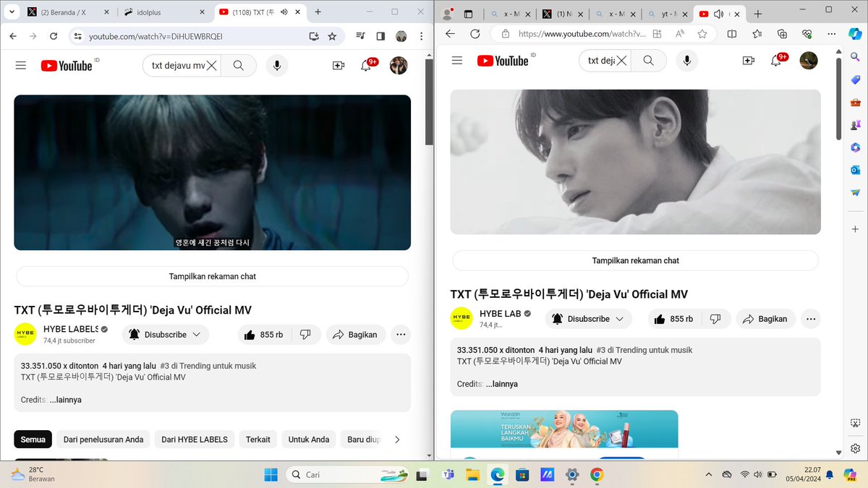Open Disubscribe dropdown in Edge window
Screen dimensions: 868x488
(x=589, y=319)
